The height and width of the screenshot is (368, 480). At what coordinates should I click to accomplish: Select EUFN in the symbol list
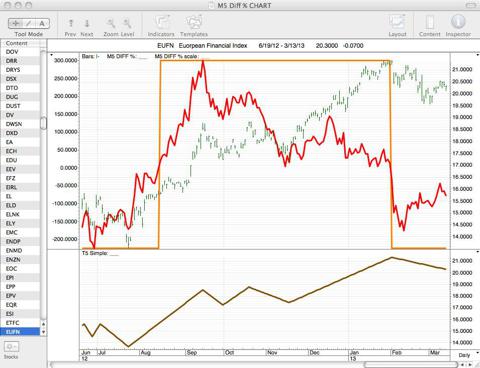tap(20, 332)
